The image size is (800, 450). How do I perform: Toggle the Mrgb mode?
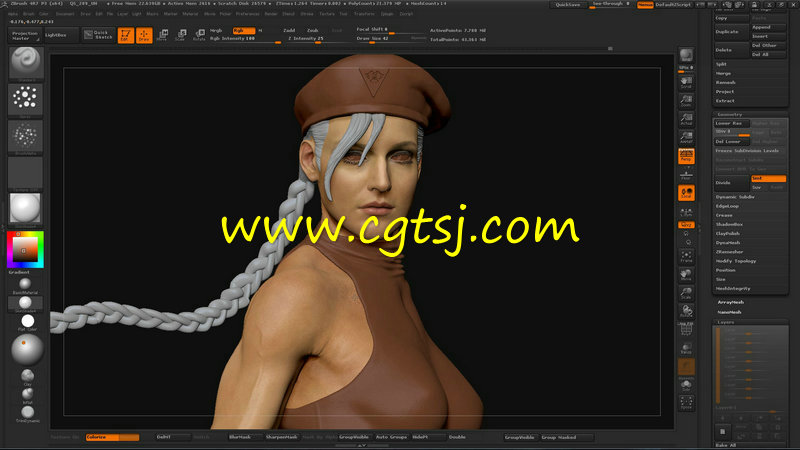tap(216, 31)
